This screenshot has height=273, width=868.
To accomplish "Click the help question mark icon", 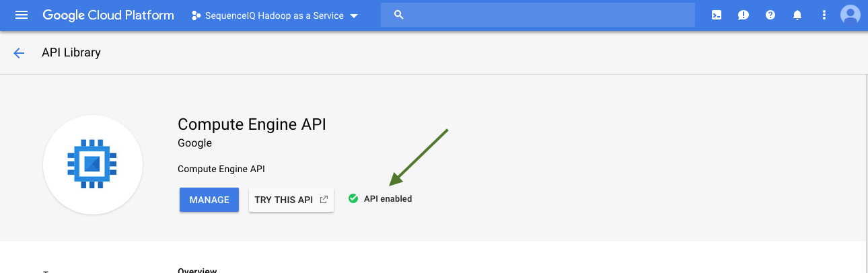I will 770,15.
